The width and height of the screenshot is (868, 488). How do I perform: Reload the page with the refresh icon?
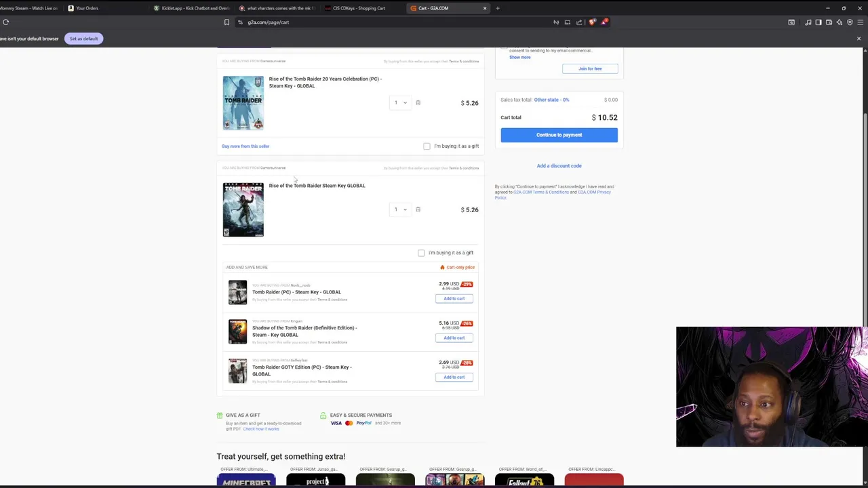point(5,22)
